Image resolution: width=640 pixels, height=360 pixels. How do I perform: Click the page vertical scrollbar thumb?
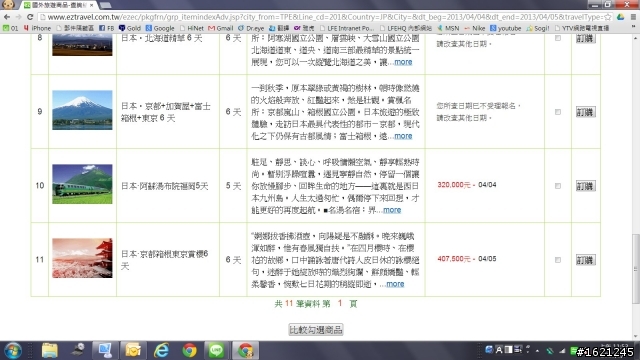pos(636,269)
